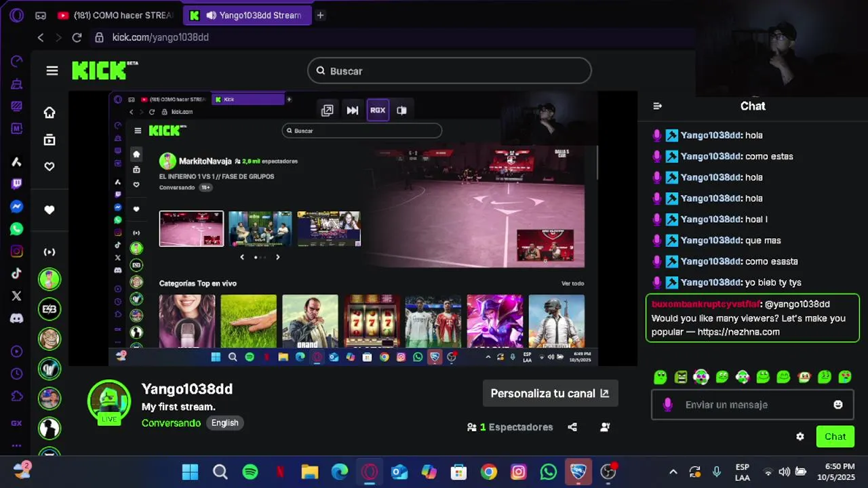Viewport: 868px width, 488px height.
Task: Send message with green Chat button
Action: 835,436
